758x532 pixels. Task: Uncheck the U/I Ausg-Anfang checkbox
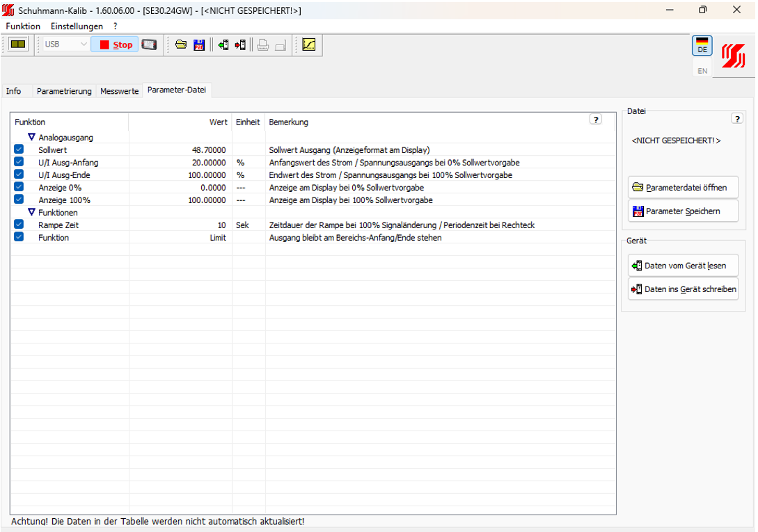18,162
